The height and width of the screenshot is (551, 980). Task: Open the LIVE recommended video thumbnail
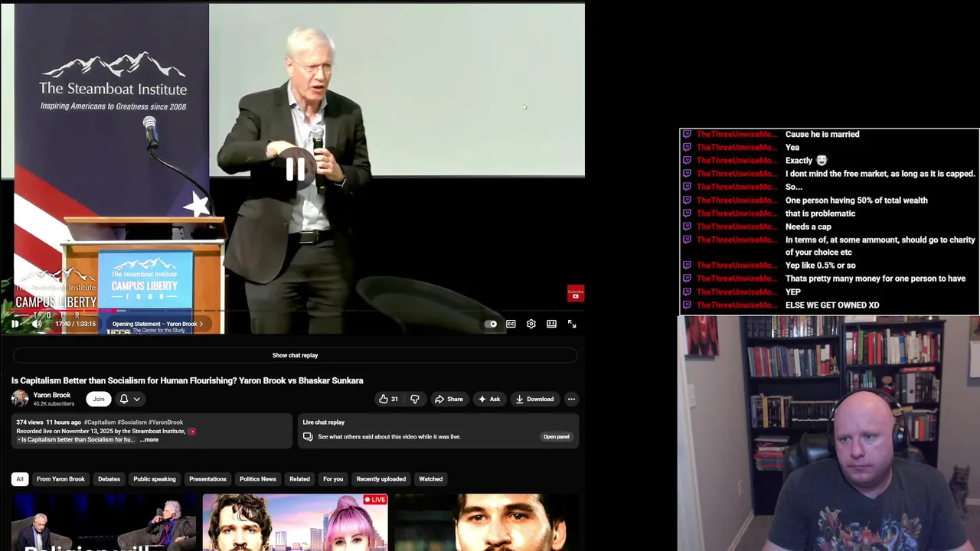[295, 523]
